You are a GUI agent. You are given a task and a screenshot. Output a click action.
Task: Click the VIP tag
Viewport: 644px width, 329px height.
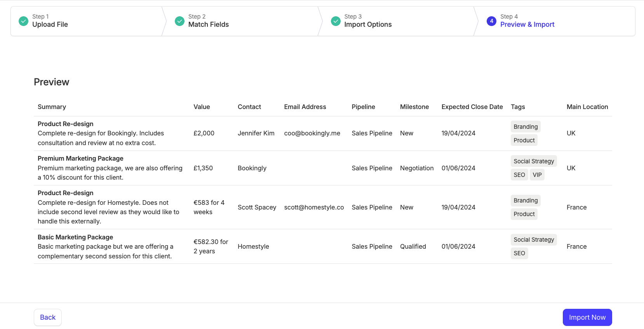pyautogui.click(x=537, y=175)
